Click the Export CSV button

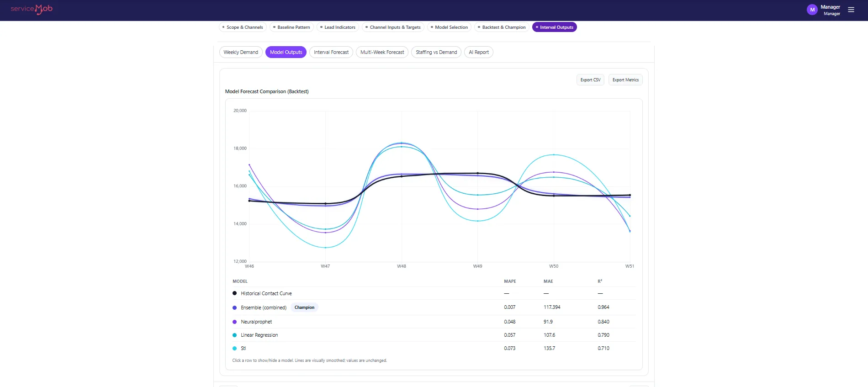(590, 80)
